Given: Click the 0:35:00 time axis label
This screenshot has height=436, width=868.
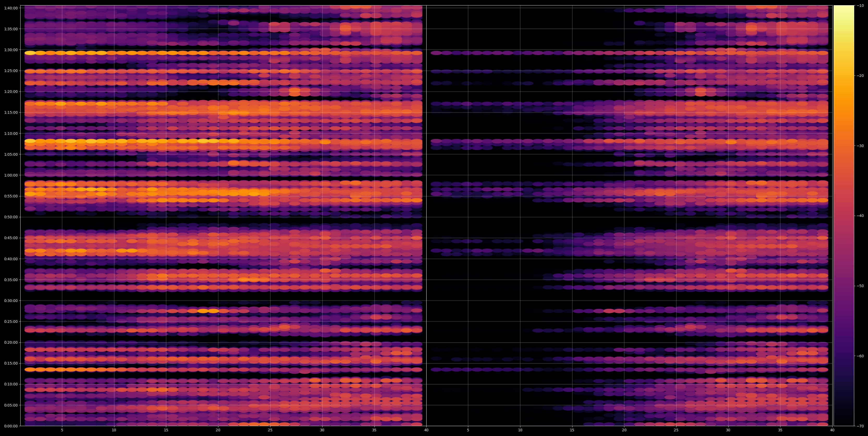Looking at the screenshot, I should [x=10, y=280].
